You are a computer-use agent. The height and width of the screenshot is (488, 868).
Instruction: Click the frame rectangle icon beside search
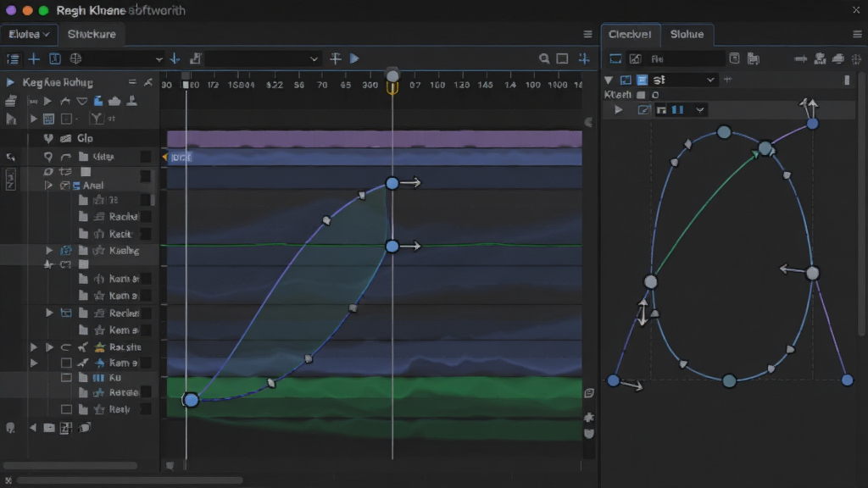coord(562,58)
